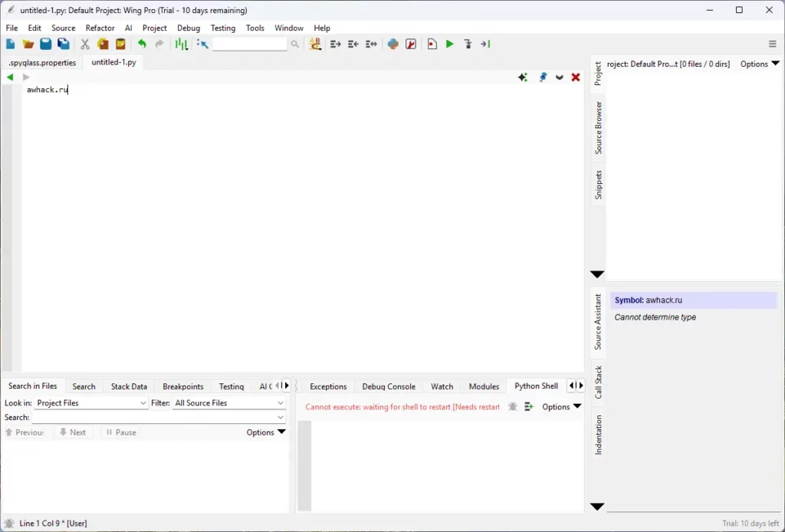Switch to the Exceptions tab
785x532 pixels.
click(x=328, y=386)
